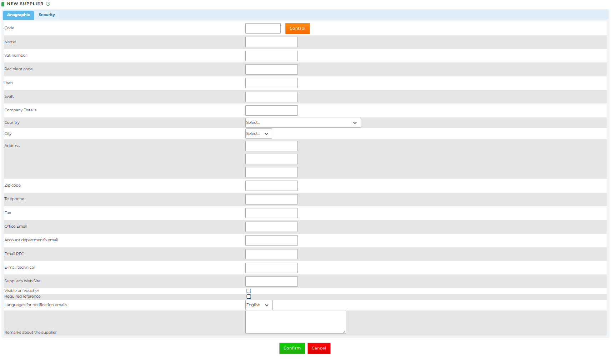
Task: Click the green Confirm button
Action: 292,348
